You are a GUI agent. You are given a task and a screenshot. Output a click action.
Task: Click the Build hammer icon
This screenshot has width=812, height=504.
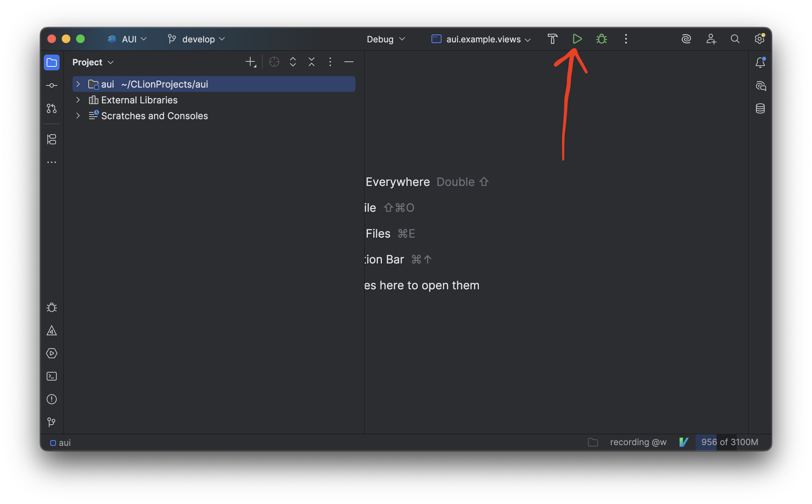tap(552, 39)
